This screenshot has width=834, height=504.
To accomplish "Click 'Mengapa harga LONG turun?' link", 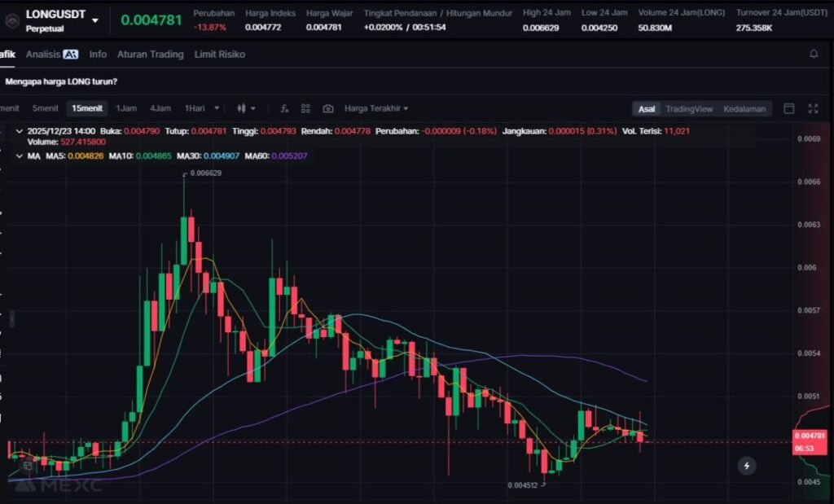I will tap(61, 81).
